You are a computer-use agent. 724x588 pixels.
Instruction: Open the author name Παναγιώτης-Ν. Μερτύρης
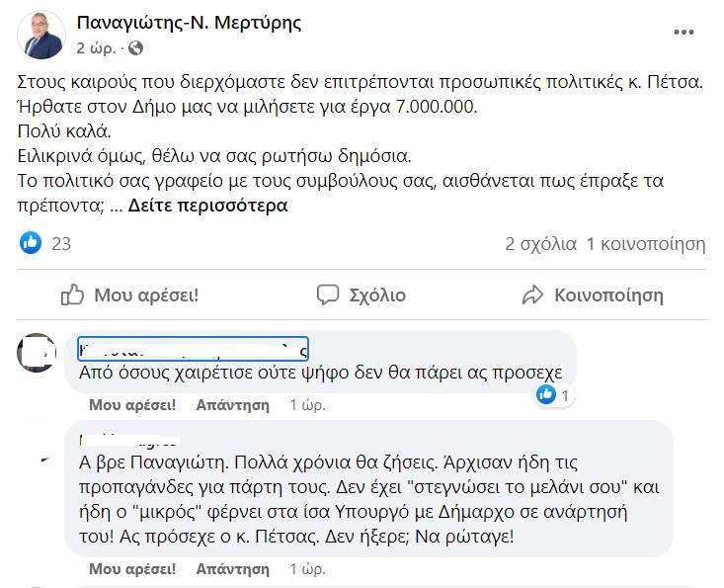pyautogui.click(x=189, y=23)
